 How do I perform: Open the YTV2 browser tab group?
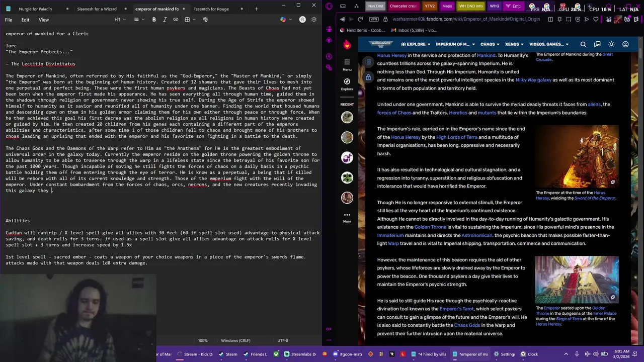point(430,6)
